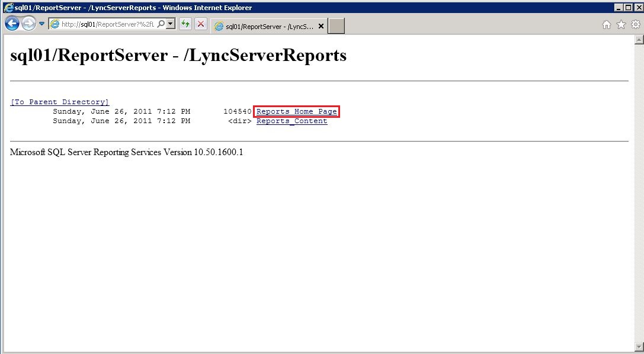Viewport: 644px width, 354px height.
Task: Follow the To Parent Directory link
Action: pos(60,102)
